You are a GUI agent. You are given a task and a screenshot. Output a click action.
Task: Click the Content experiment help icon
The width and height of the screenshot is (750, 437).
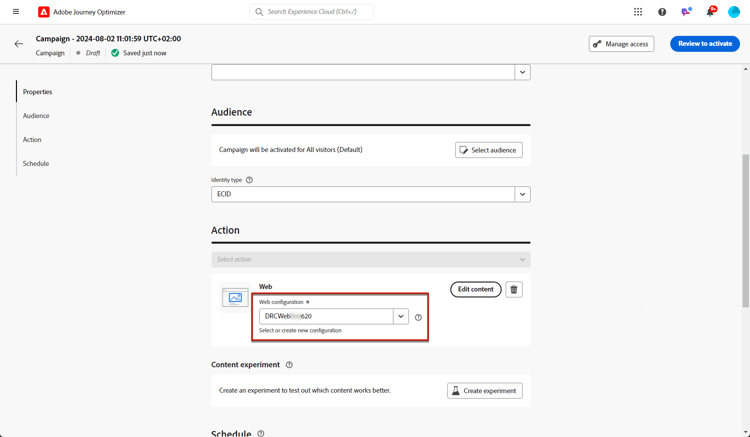point(289,365)
